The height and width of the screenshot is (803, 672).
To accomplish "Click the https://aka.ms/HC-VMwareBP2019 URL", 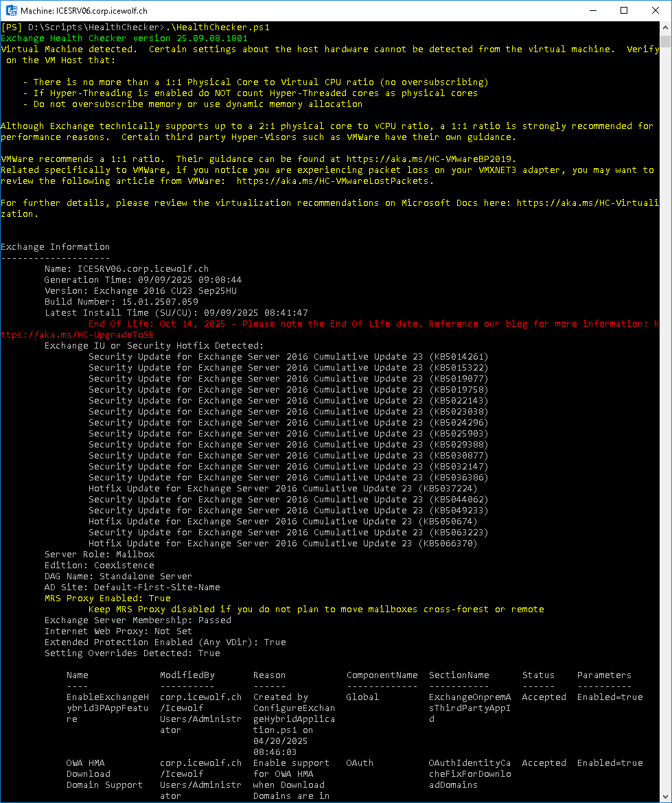I will tap(430, 159).
